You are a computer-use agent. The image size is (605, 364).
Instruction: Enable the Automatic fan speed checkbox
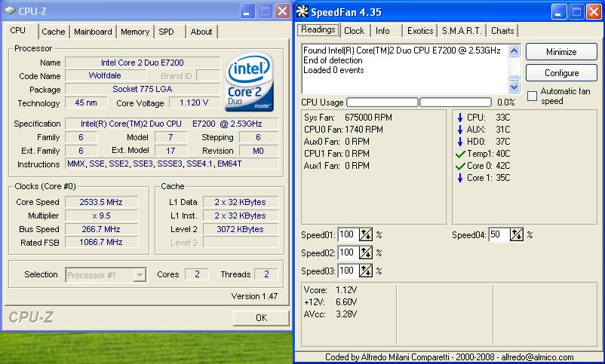[x=533, y=96]
